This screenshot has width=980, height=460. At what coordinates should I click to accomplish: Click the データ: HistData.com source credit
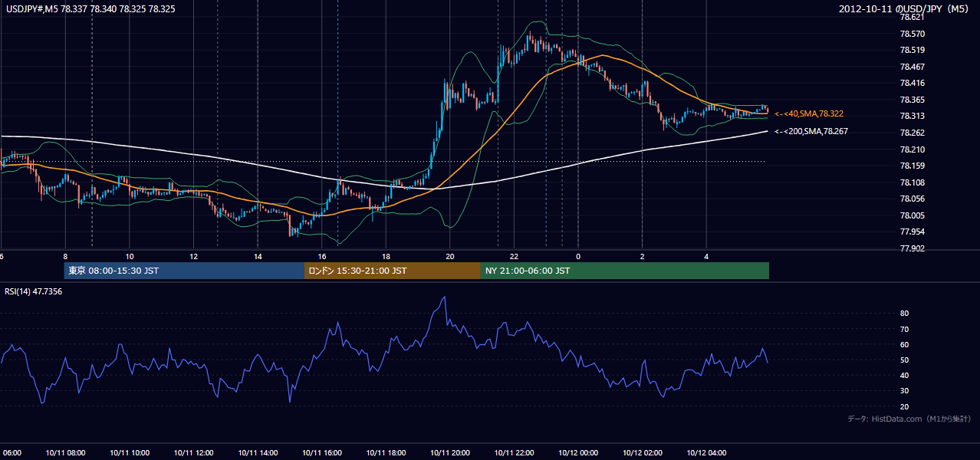tap(909, 419)
